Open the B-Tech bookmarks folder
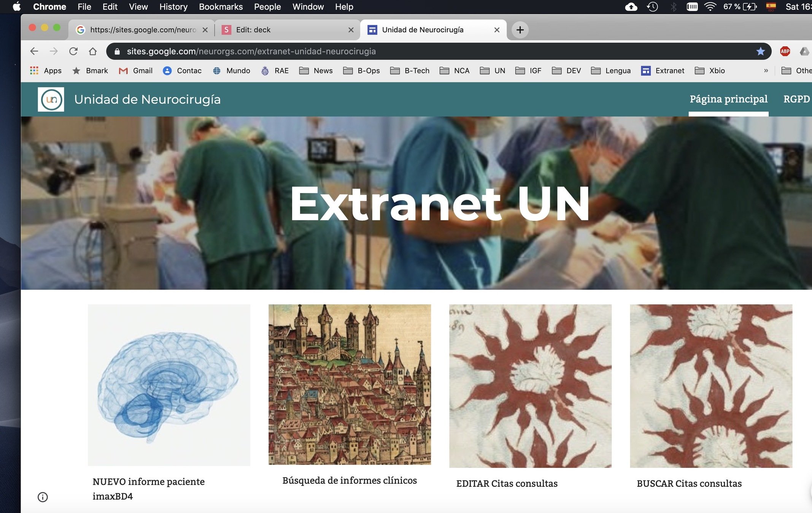812x513 pixels. coord(410,71)
